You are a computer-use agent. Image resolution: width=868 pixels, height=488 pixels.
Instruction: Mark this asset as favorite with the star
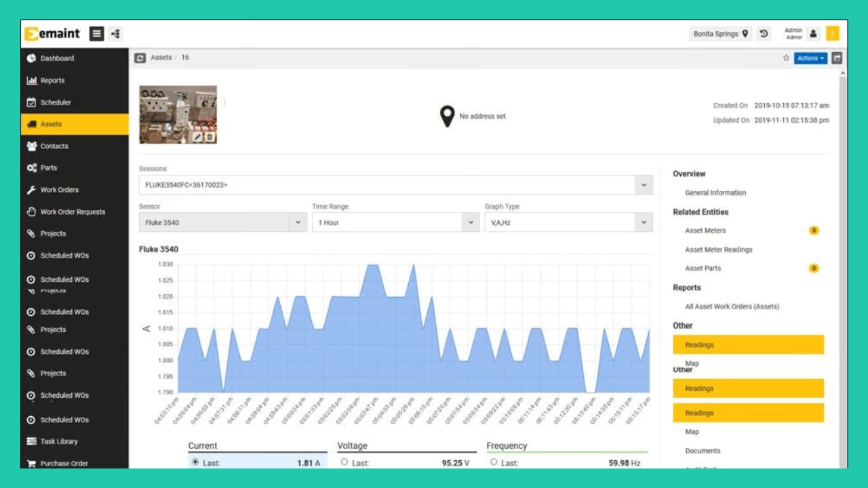click(x=786, y=58)
